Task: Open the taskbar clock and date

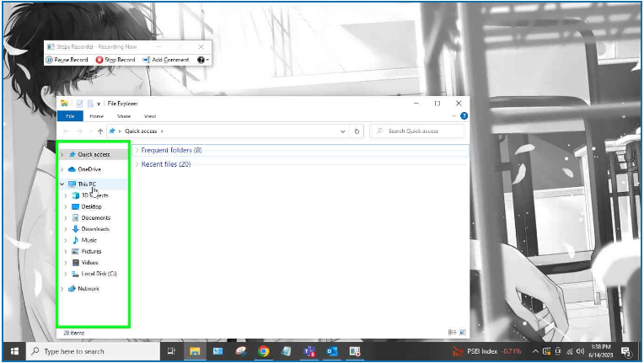Action: pos(600,351)
